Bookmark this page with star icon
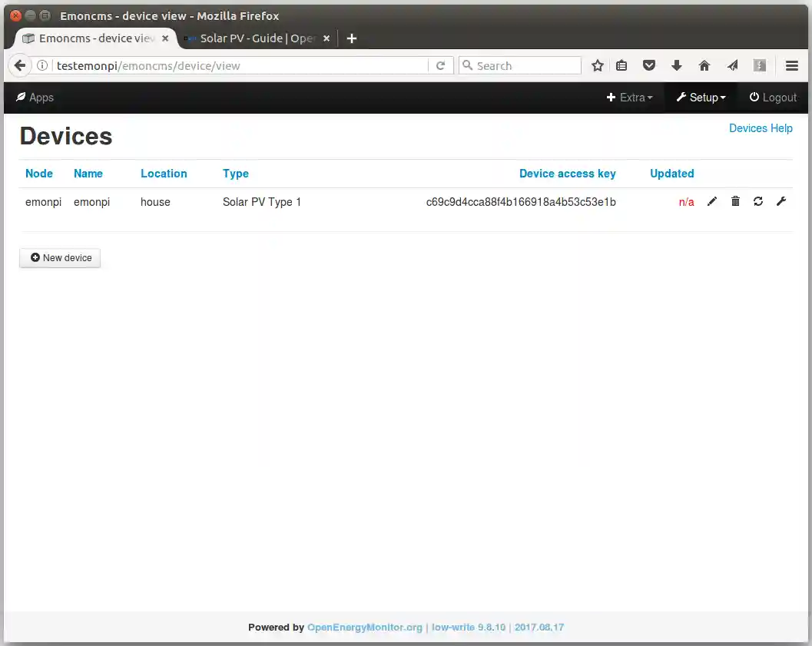Screen dimensions: 812x646 pyautogui.click(x=598, y=66)
